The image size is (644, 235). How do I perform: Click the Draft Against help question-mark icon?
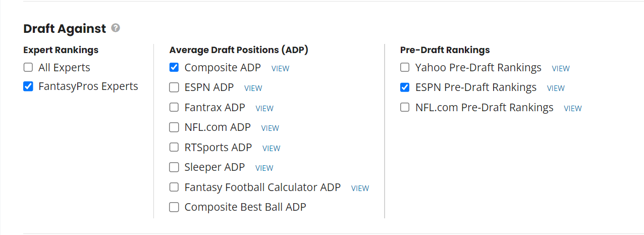click(x=116, y=28)
